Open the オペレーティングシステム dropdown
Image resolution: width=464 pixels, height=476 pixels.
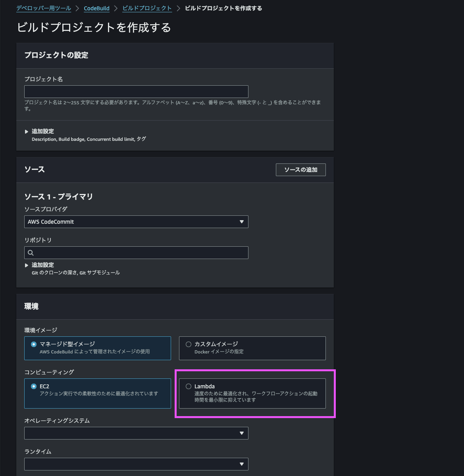136,433
